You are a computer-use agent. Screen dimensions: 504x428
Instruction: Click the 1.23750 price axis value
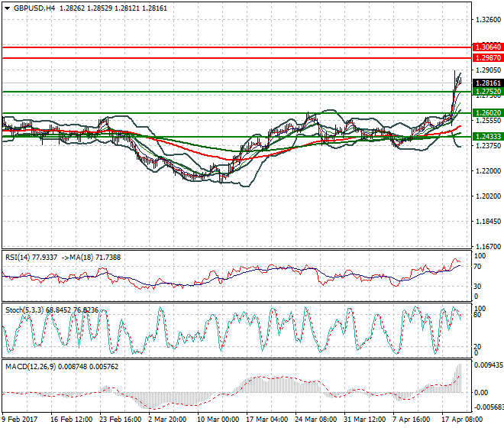coord(488,146)
